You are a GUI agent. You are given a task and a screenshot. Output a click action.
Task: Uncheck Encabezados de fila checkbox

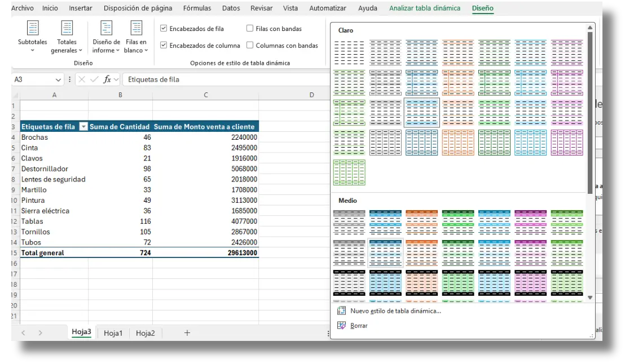(x=164, y=28)
